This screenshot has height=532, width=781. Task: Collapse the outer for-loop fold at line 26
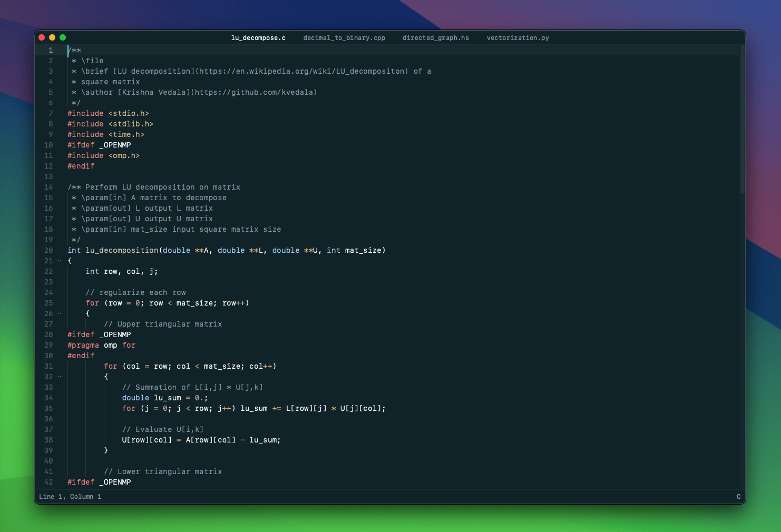point(59,313)
